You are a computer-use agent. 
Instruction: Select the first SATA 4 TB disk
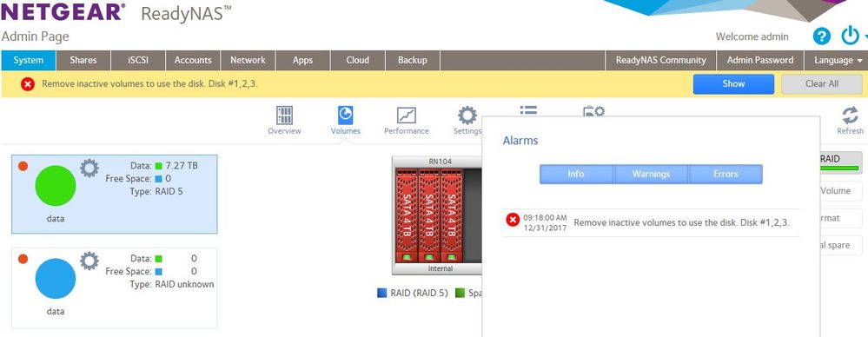click(407, 215)
